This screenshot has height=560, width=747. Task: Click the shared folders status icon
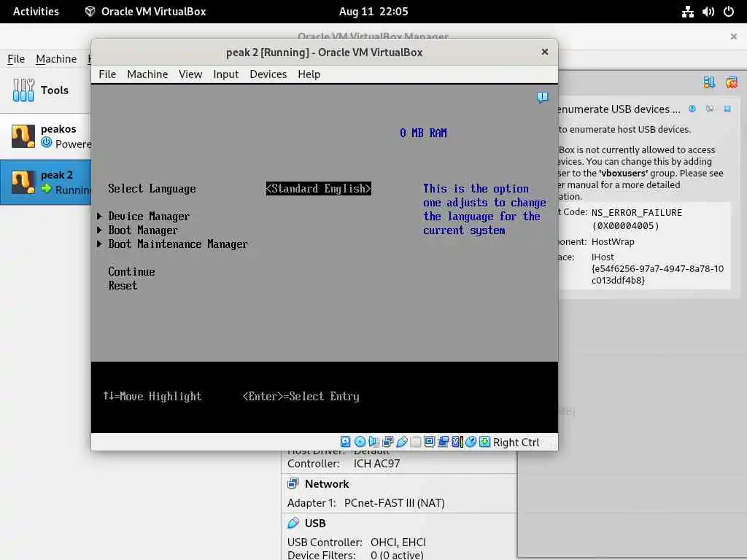point(415,442)
